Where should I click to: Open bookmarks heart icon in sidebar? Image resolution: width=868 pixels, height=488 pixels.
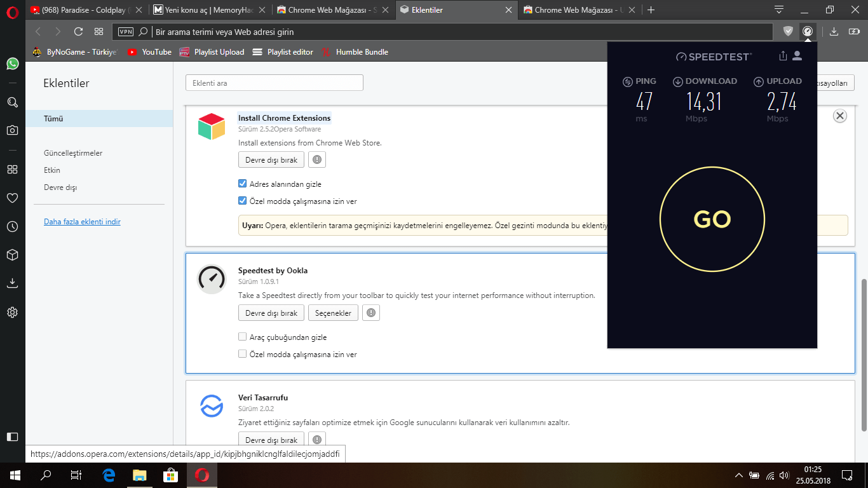point(12,198)
